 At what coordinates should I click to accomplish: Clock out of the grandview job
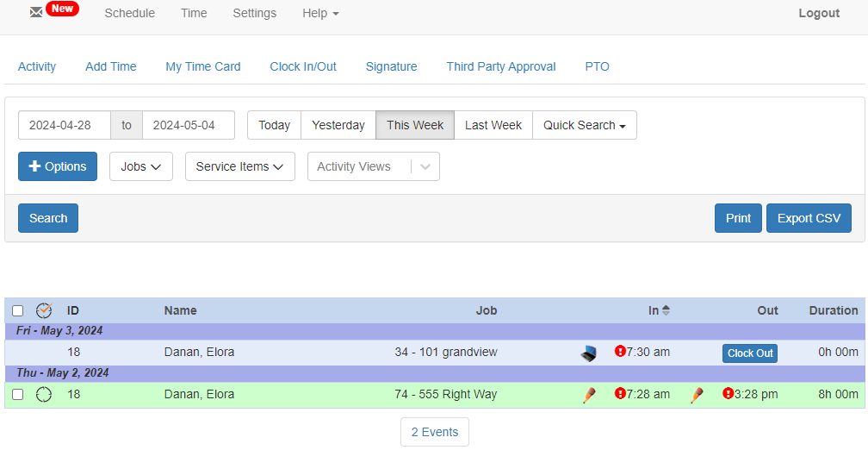click(749, 353)
